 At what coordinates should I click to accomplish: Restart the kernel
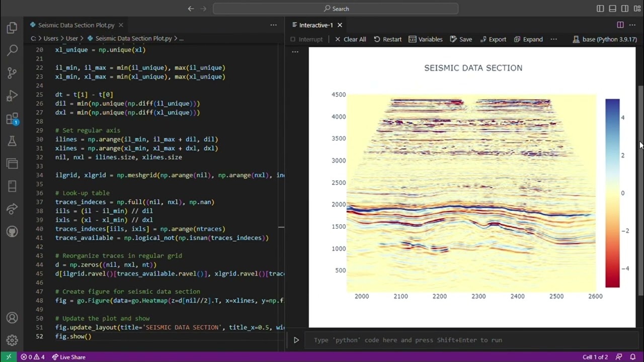click(x=387, y=39)
